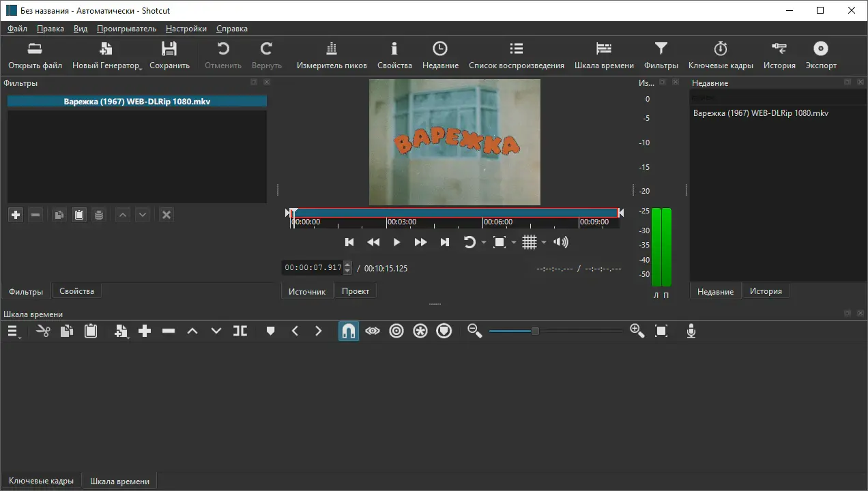Expand the zoom options arrow in player
The width and height of the screenshot is (868, 491).
point(514,243)
